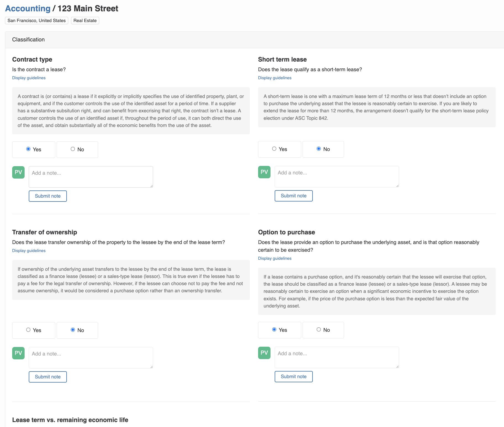Open Display guidelines under Contract type
The height and width of the screenshot is (427, 504).
(x=28, y=78)
